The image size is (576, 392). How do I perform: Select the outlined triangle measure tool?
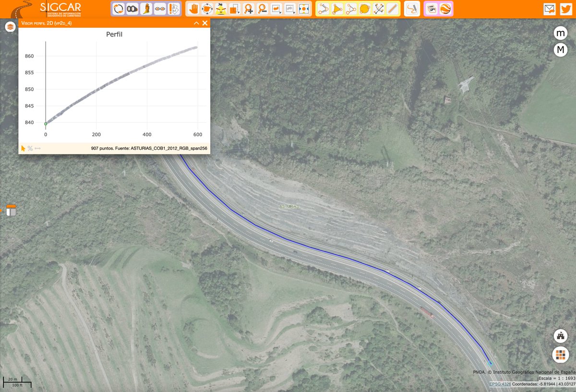(351, 9)
